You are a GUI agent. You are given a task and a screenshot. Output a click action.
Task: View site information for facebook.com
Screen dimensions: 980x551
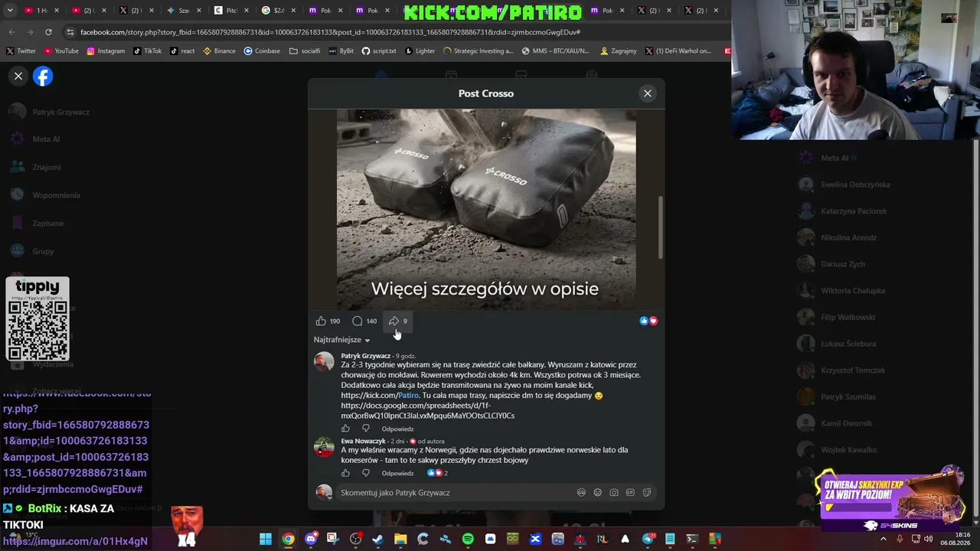click(70, 32)
